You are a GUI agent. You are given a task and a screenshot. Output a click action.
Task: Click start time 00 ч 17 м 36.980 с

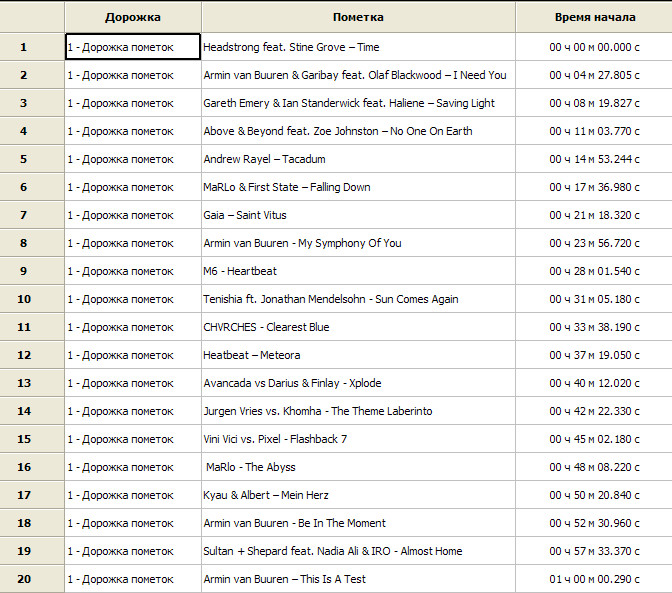tap(594, 187)
